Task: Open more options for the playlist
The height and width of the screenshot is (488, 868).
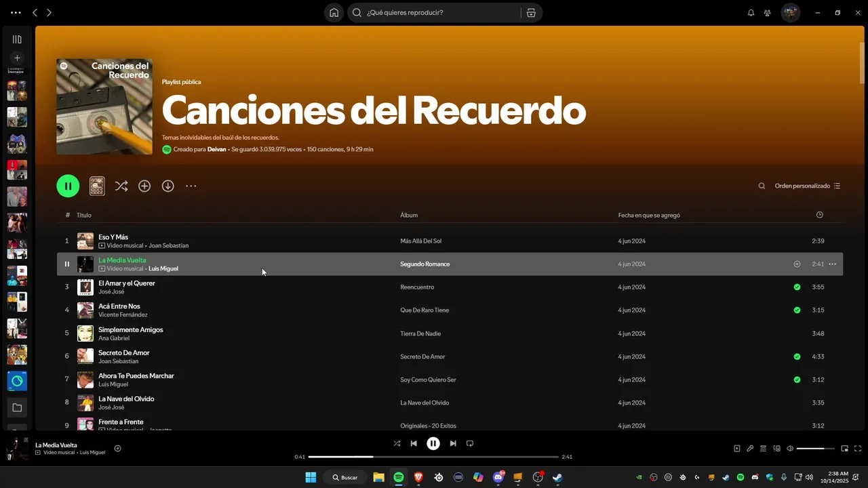Action: coord(191,186)
